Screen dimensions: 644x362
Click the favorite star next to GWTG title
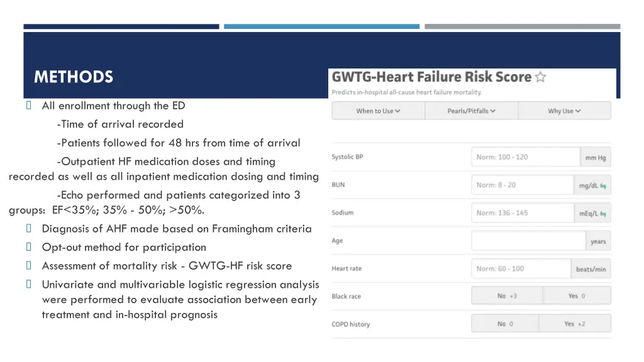click(x=540, y=77)
